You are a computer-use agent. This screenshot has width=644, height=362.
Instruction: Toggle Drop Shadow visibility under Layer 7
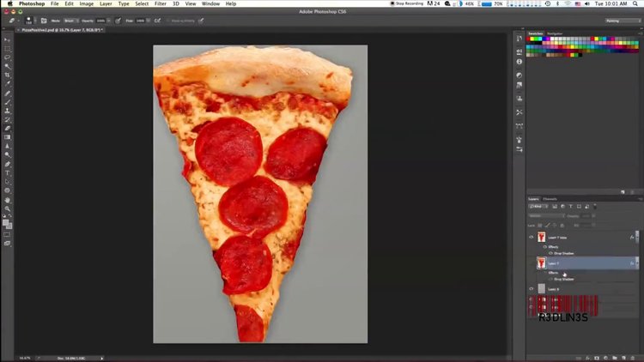(550, 279)
